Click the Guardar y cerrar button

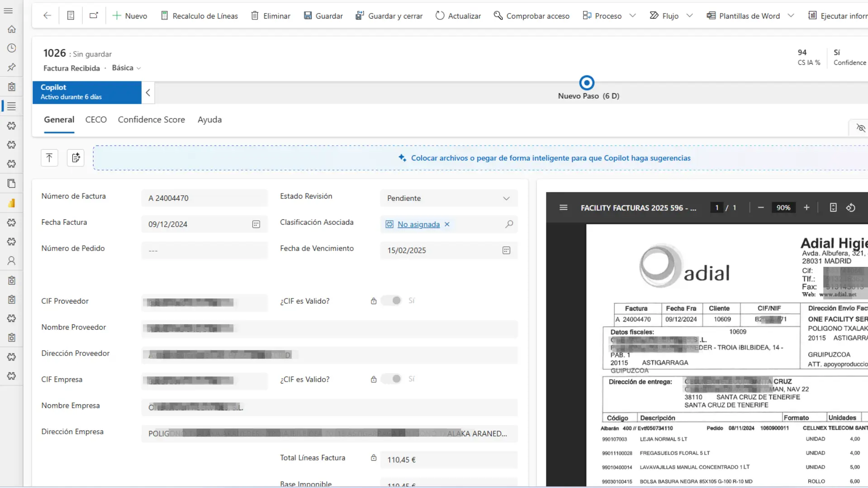click(x=389, y=16)
